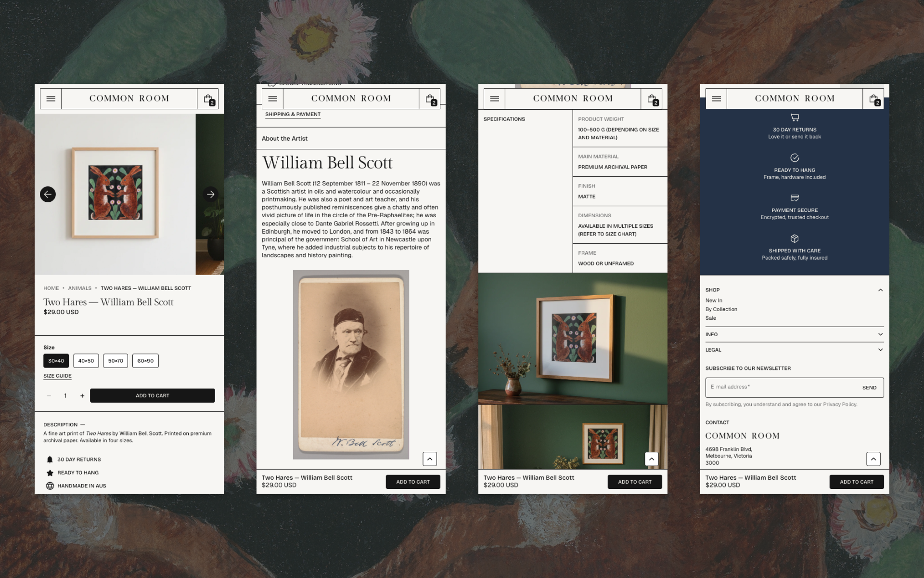Click the William Bell Scott portrait photo
The width and height of the screenshot is (924, 578).
351,365
